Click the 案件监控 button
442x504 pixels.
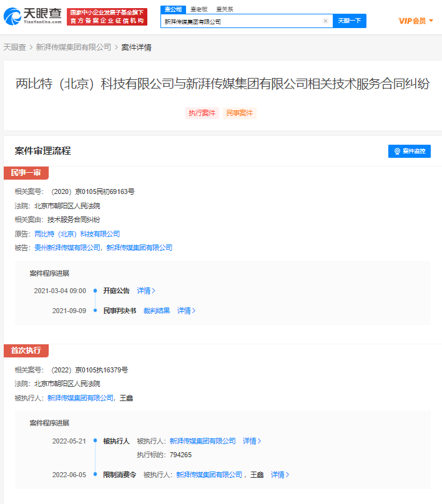click(410, 151)
